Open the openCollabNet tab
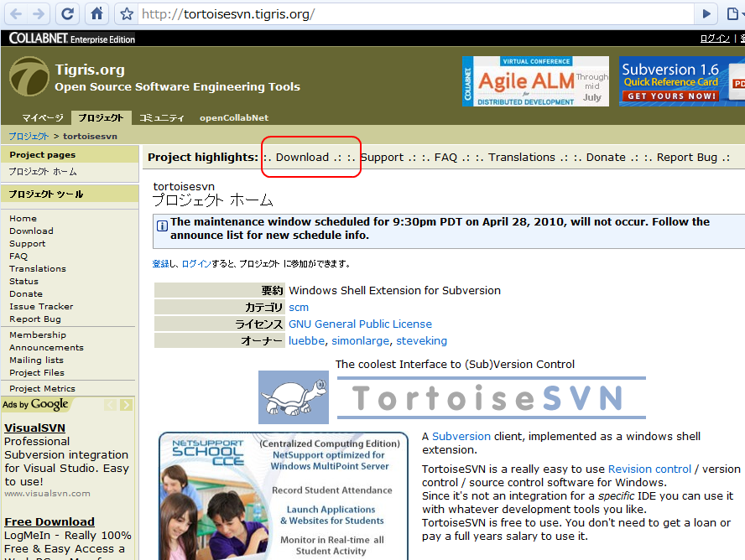 234,117
